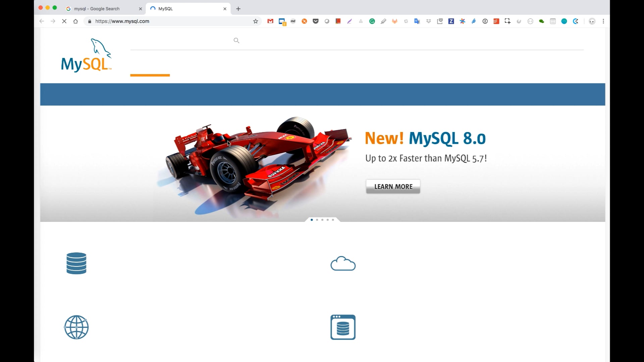Open the Pocket extension icon
The width and height of the screenshot is (644, 362).
(x=316, y=21)
